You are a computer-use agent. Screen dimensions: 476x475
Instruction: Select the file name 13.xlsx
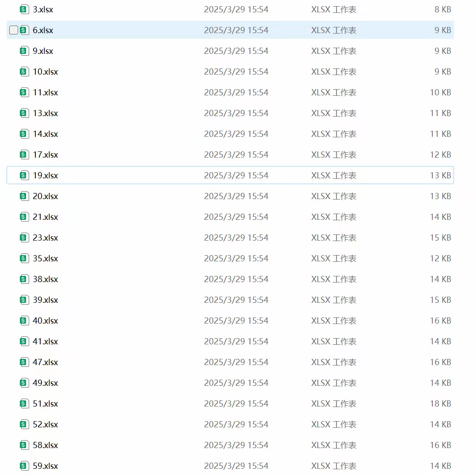tap(45, 113)
